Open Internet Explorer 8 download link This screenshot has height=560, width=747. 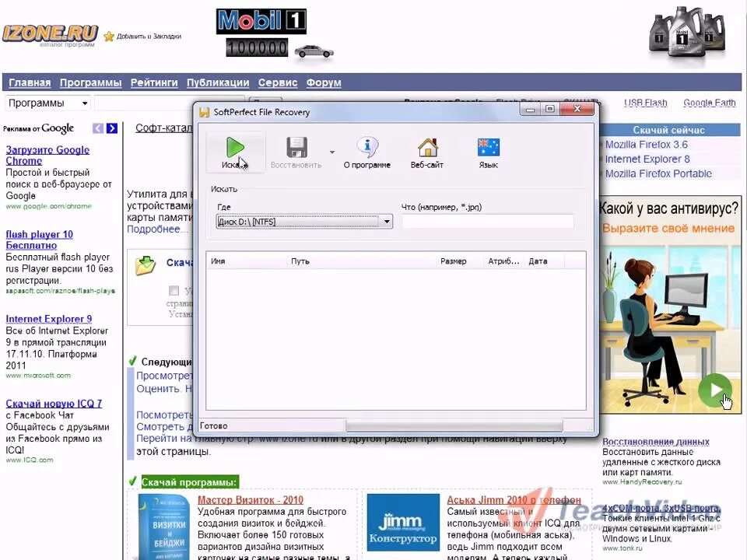[x=647, y=159]
